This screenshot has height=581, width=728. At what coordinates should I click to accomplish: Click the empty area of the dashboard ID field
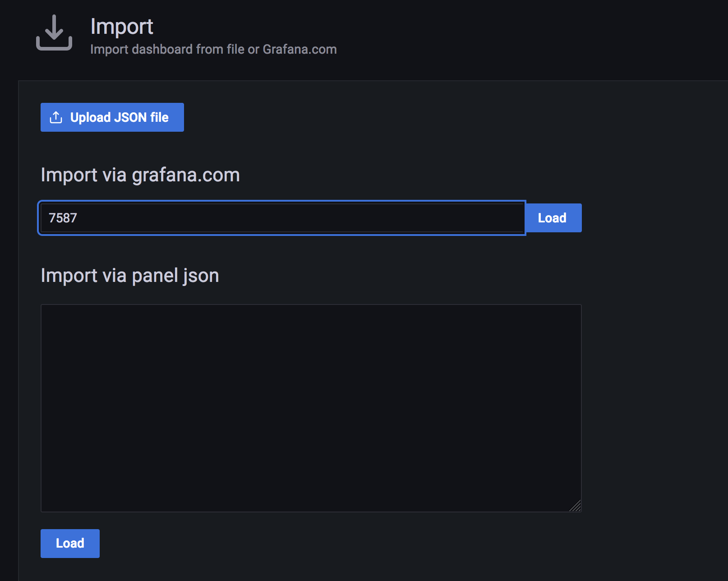pos(298,218)
